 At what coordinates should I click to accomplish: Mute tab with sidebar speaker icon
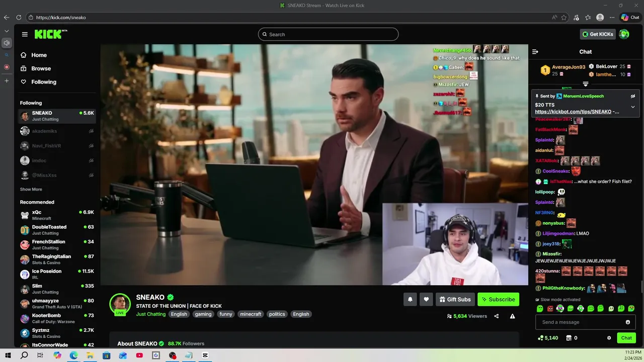[7, 43]
